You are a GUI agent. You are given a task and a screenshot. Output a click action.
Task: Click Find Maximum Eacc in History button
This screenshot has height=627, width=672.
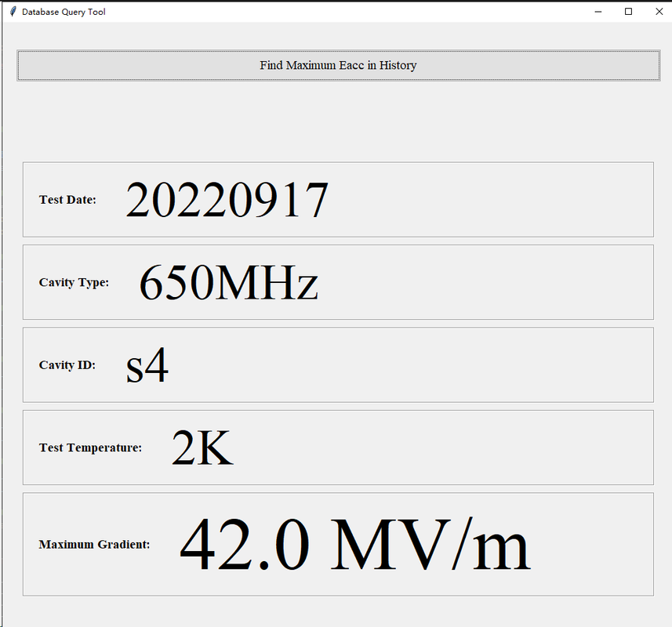coord(338,66)
